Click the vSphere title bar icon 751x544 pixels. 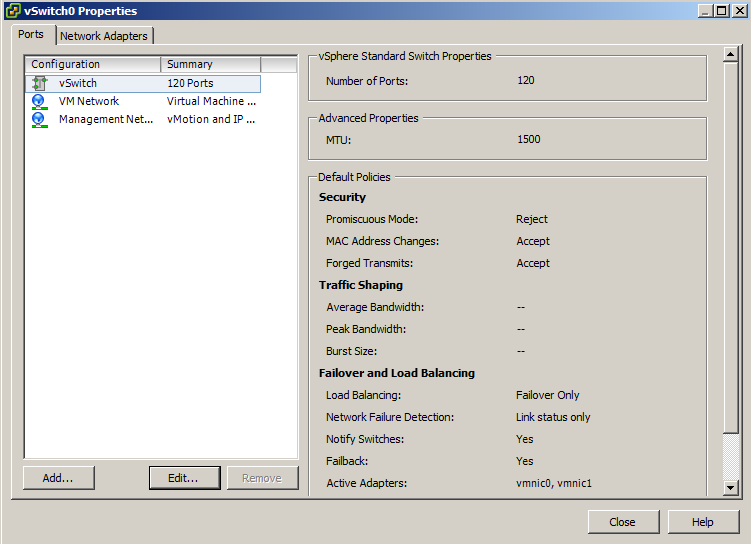tap(13, 11)
